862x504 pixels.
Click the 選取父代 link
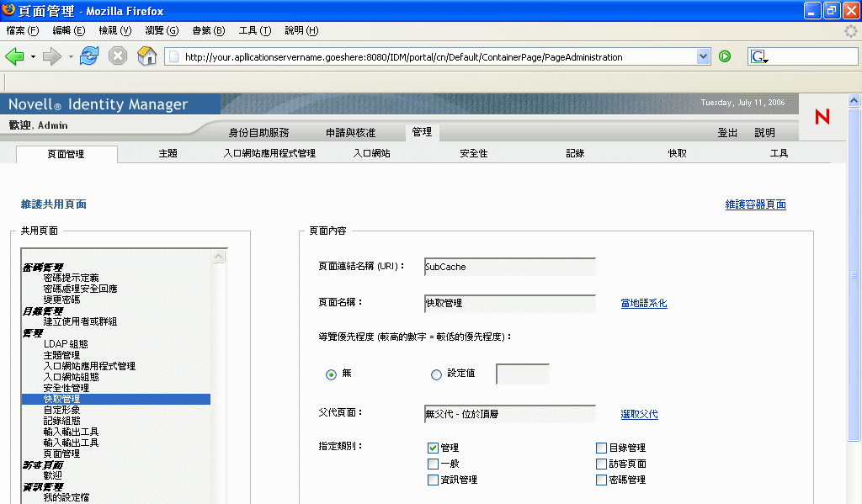pyautogui.click(x=639, y=414)
